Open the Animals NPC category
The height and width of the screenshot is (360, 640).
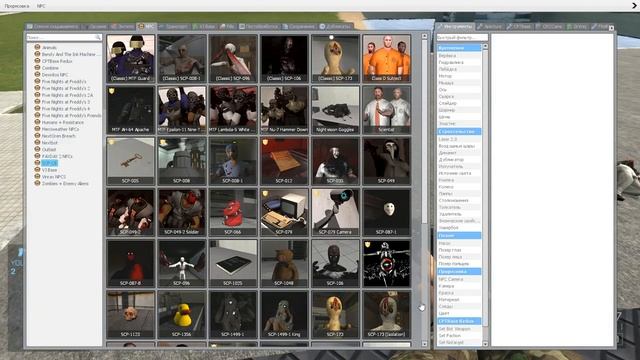(x=49, y=47)
